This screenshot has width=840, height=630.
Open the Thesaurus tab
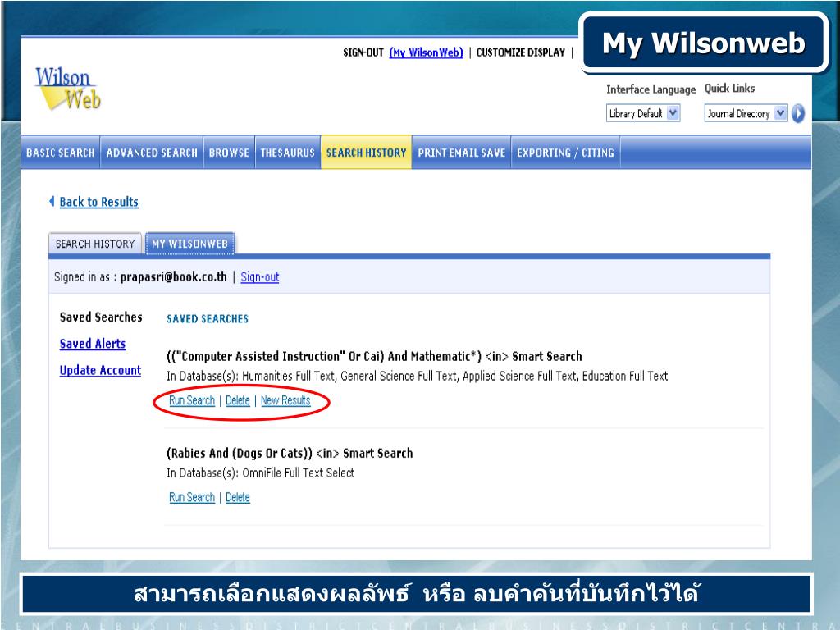(288, 153)
